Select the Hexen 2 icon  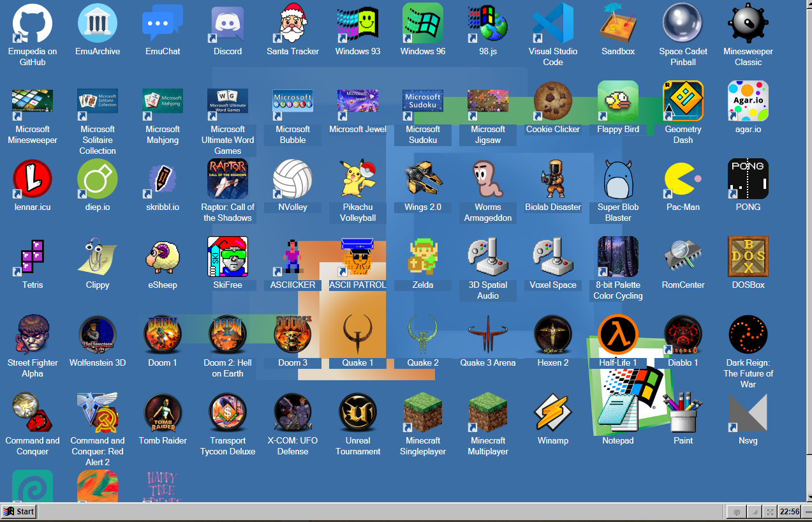coord(553,334)
